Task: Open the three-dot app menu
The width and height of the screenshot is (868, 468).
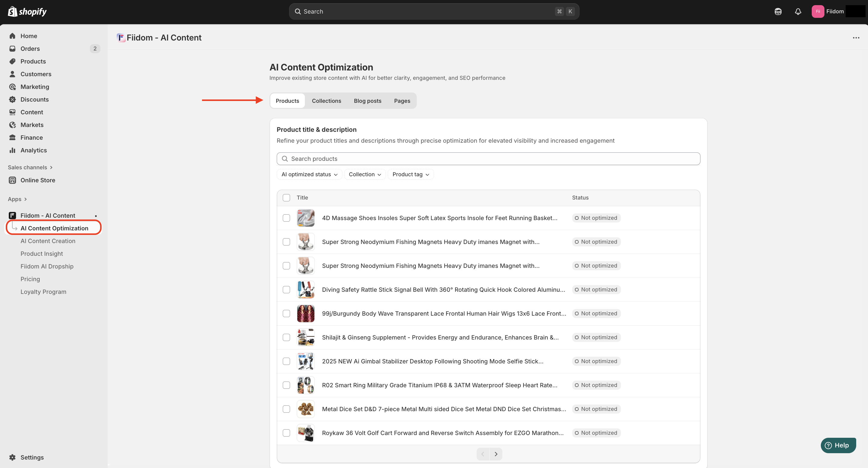Action: coord(856,38)
